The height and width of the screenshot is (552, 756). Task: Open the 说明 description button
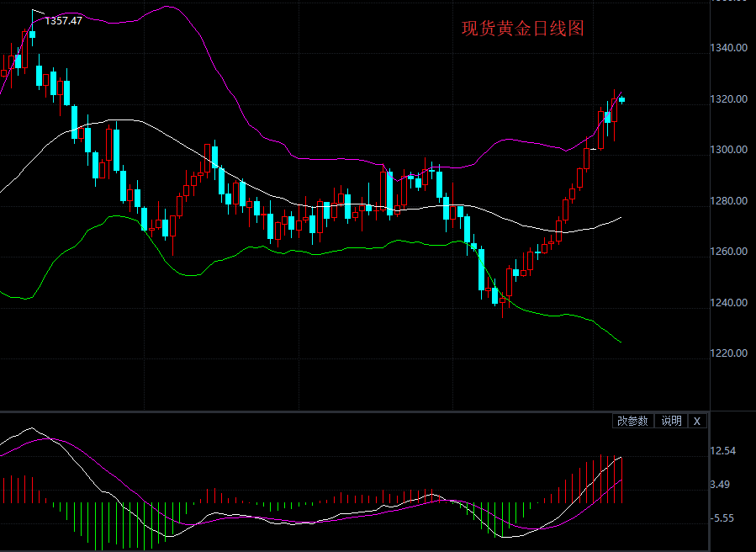tap(671, 421)
